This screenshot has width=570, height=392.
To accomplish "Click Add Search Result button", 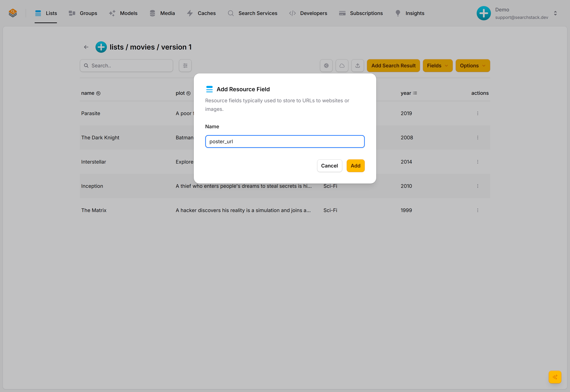I will pos(393,66).
